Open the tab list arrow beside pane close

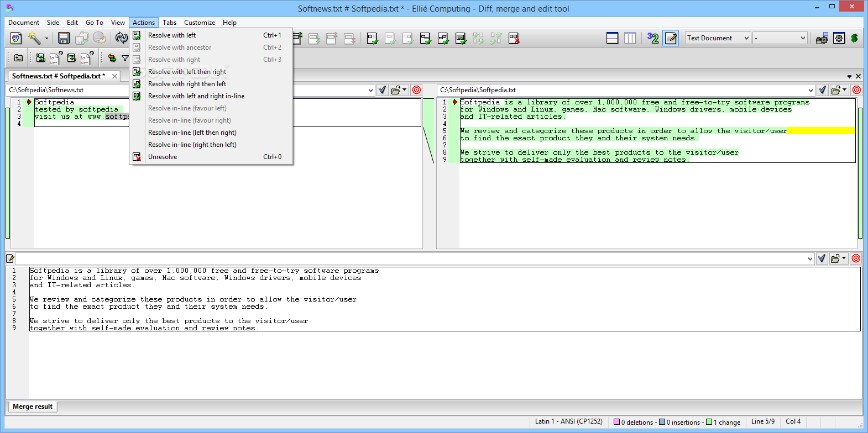coord(849,76)
